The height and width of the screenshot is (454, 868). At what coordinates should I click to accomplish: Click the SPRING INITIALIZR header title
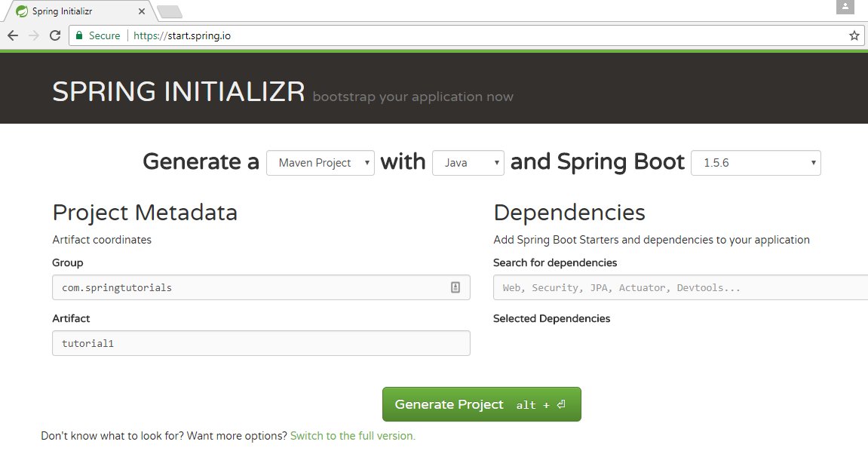(178, 91)
